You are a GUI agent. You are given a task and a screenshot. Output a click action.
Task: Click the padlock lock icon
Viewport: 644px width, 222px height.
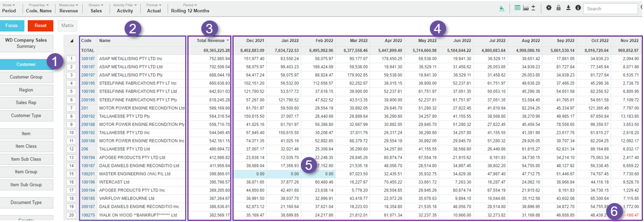point(558,8)
